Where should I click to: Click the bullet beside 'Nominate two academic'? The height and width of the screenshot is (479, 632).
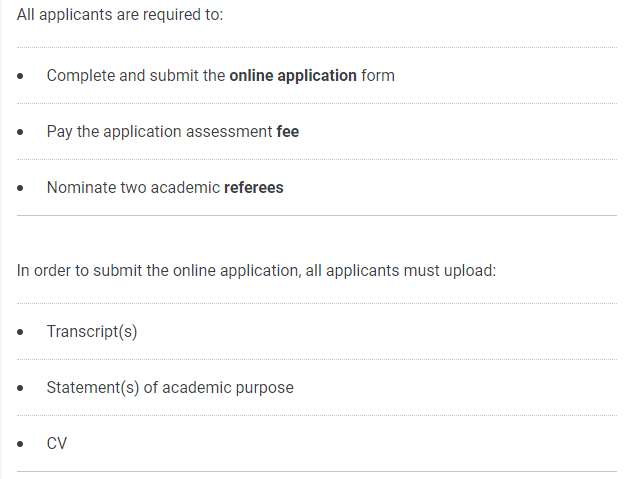[x=20, y=188]
